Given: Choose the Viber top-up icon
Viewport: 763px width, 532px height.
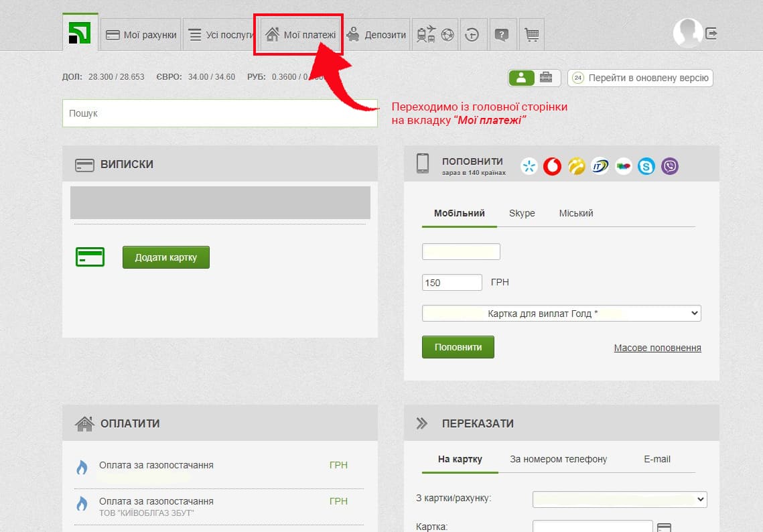Looking at the screenshot, I should pos(670,166).
